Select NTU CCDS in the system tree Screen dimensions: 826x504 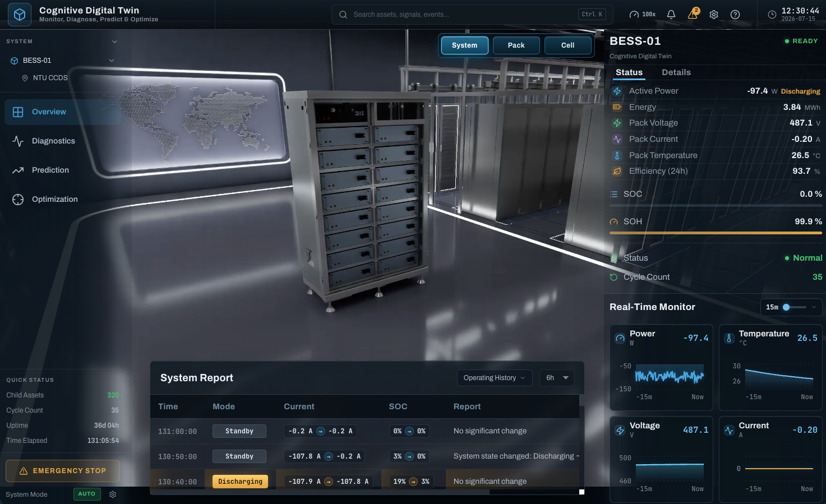(x=50, y=78)
